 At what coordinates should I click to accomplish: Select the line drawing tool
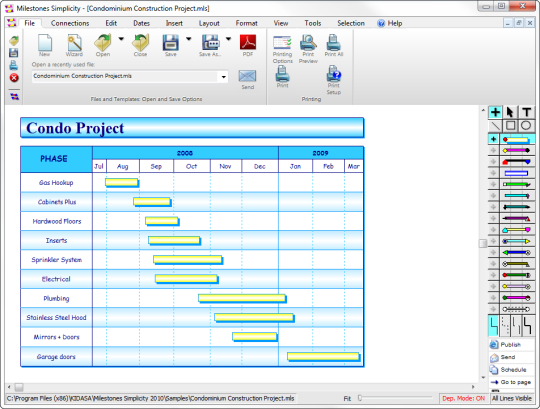point(495,126)
